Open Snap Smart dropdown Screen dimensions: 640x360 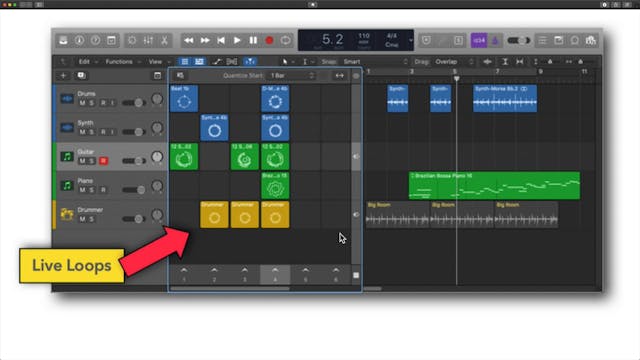(375, 62)
